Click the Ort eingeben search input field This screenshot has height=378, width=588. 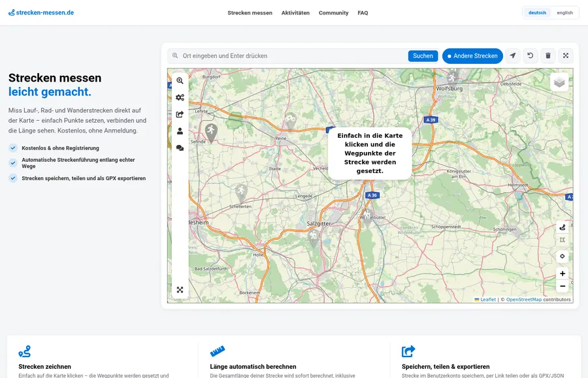point(293,56)
